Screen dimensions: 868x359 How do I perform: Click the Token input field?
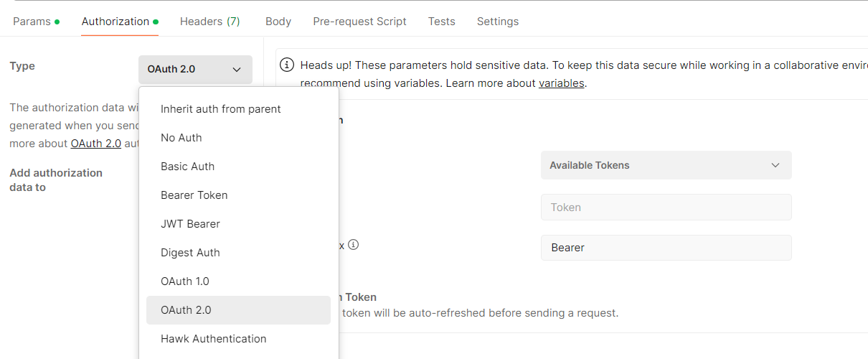coord(666,208)
